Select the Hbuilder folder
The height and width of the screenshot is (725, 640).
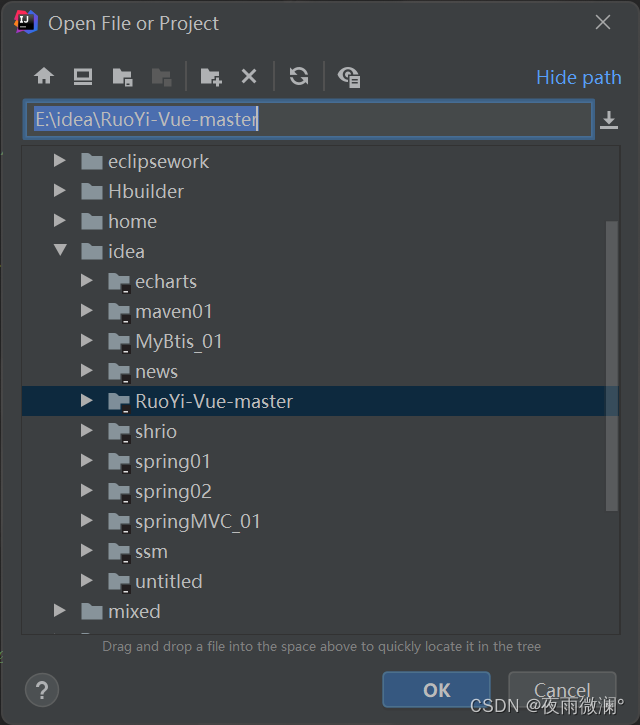(x=145, y=191)
